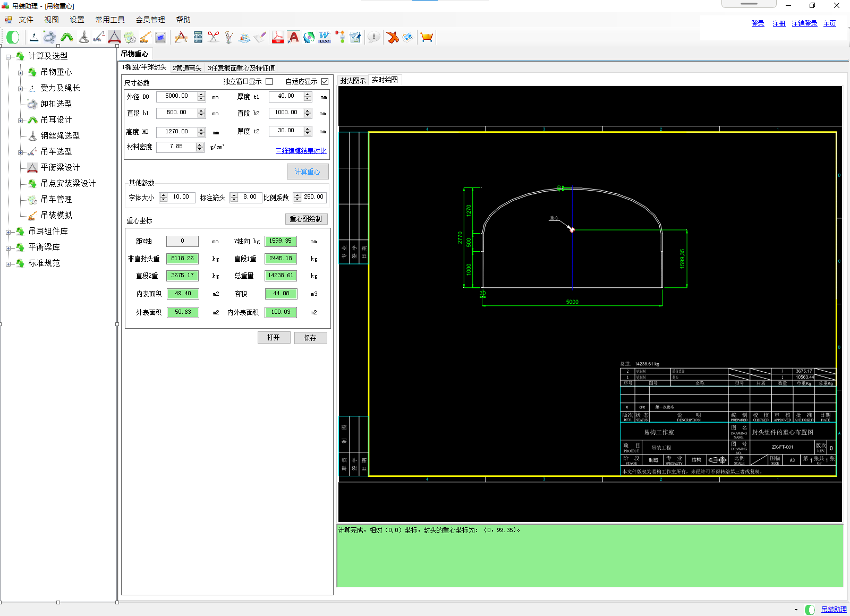Click the green head-shape toolbar icon
Viewport: 850px width, 616px height.
(x=13, y=37)
